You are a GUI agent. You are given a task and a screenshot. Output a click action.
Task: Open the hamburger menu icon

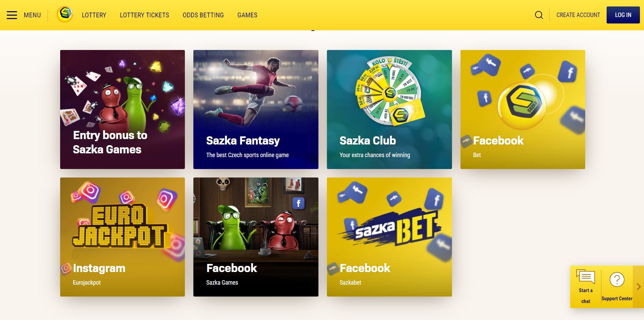(x=12, y=15)
